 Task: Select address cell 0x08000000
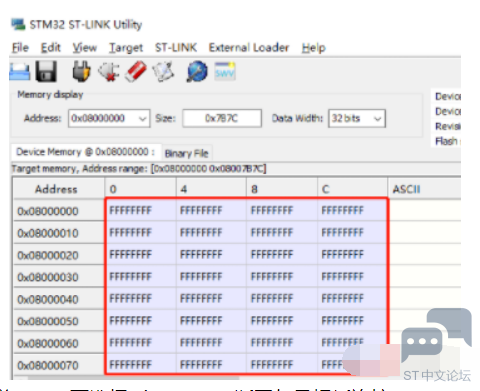pyautogui.click(x=59, y=211)
